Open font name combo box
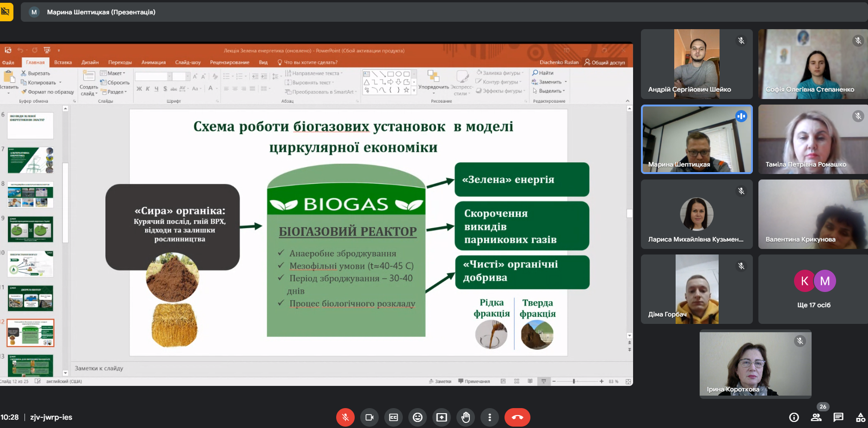 coord(153,76)
